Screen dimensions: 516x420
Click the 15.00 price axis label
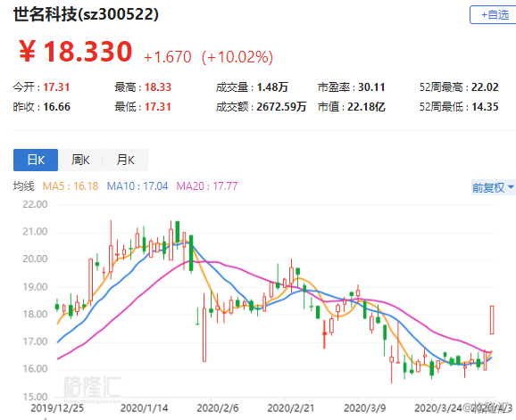coord(35,397)
